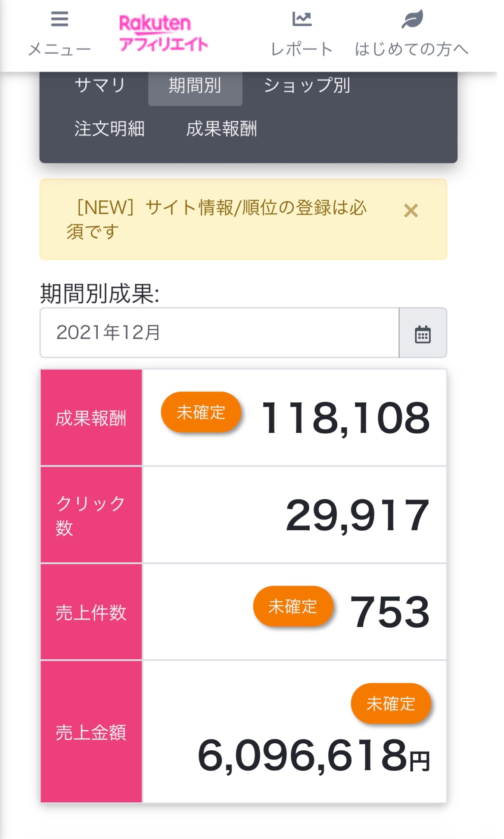Select the 期間別 tab
The image size is (504, 839).
[195, 86]
